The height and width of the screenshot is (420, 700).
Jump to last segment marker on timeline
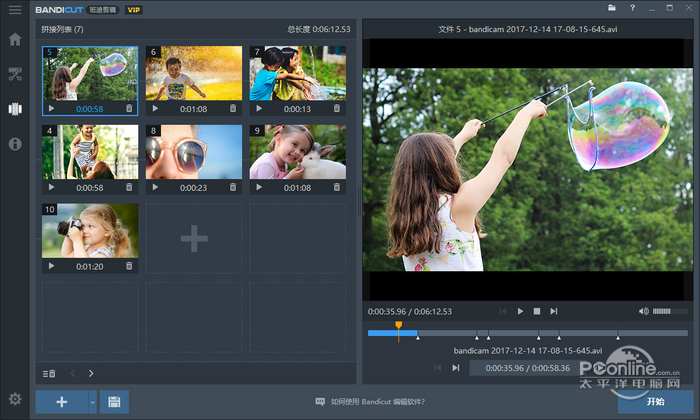click(x=618, y=338)
